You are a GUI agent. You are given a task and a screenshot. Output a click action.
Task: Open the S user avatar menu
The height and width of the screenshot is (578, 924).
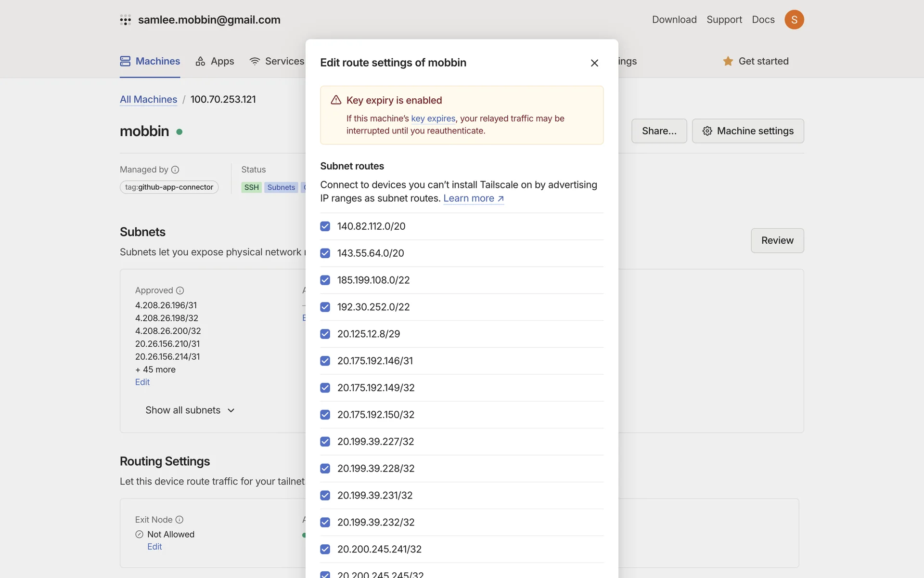click(794, 20)
